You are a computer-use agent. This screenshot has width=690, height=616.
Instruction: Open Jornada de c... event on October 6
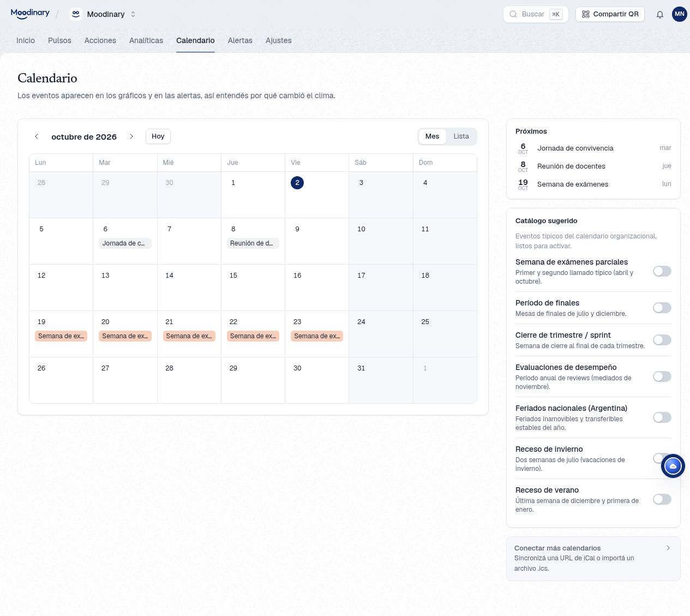125,243
